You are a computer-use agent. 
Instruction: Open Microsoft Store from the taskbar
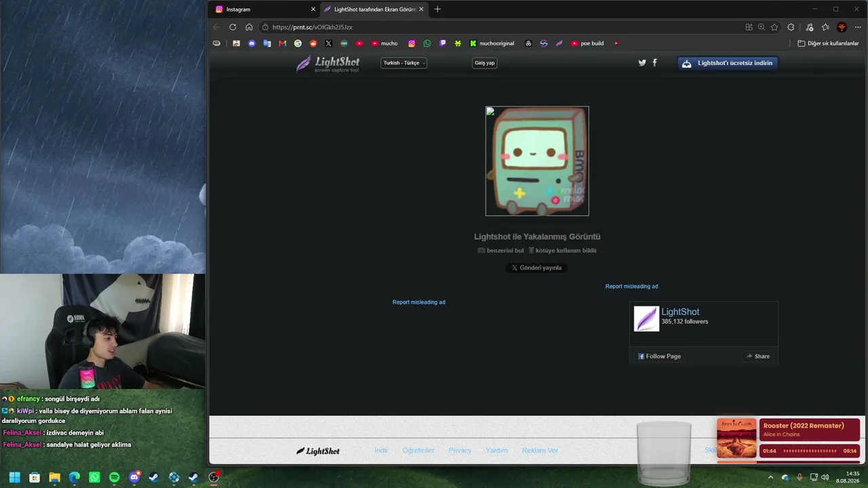35,477
